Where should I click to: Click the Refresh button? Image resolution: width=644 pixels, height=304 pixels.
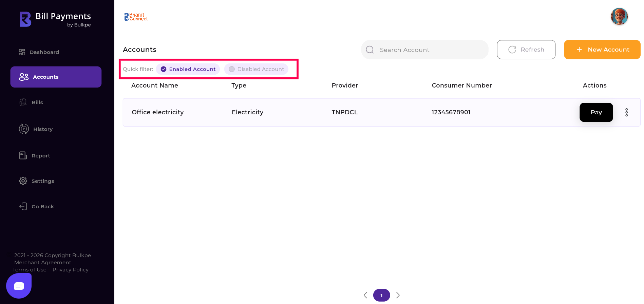[526, 50]
